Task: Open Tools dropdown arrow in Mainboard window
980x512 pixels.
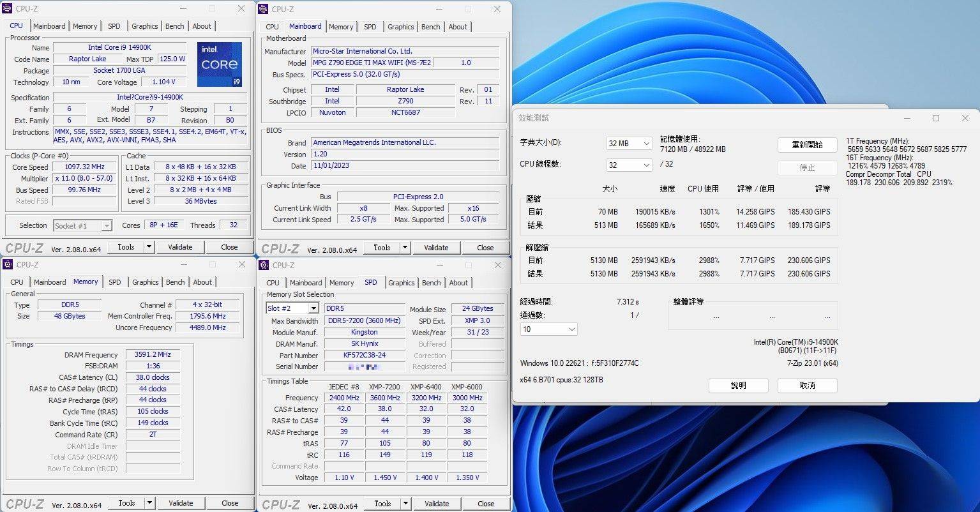Action: coord(405,248)
